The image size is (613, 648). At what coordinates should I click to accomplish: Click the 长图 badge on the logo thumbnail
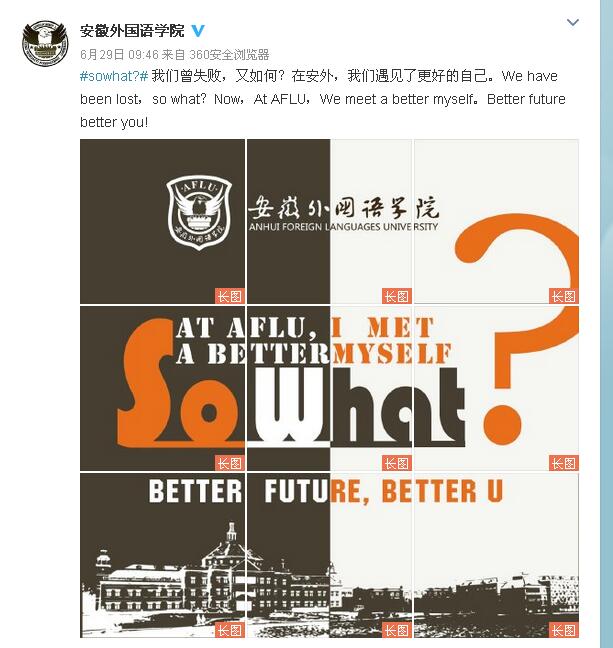230,296
